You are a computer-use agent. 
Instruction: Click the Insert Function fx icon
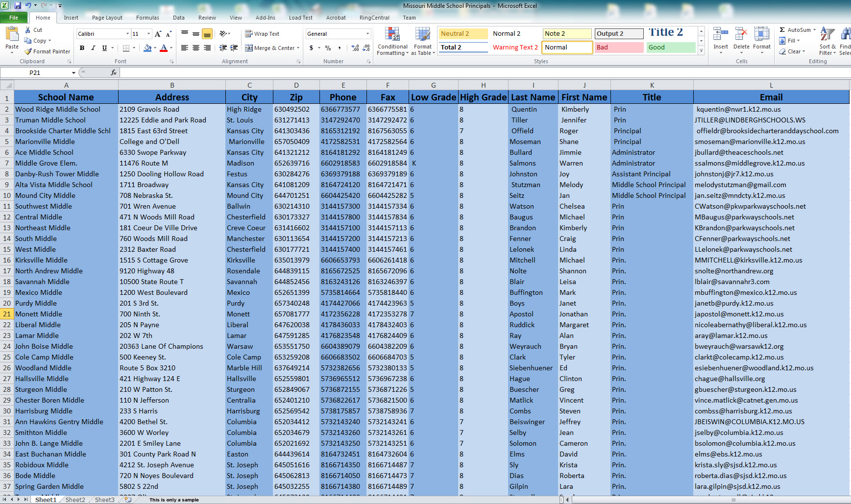point(114,72)
